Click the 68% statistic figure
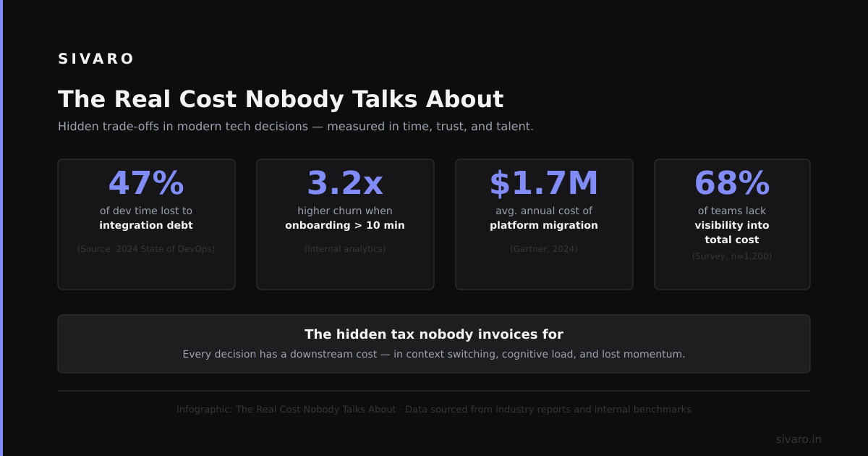 point(732,182)
